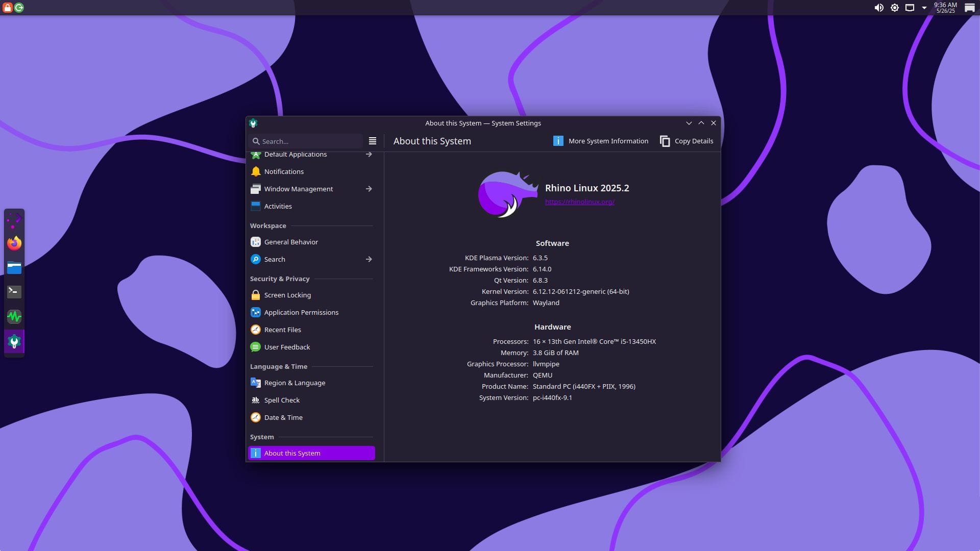Launch Firefox from the dock
The width and height of the screenshot is (980, 551).
15,243
